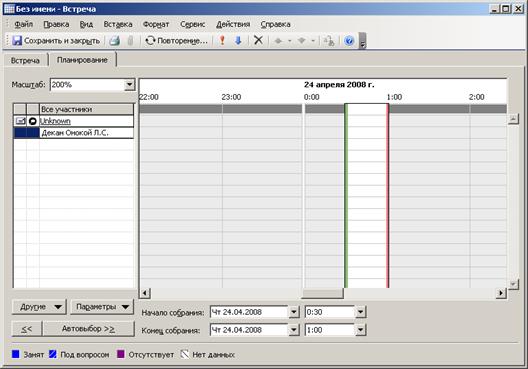
Task: Click the timeline right scroll arrow
Action: pyautogui.click(x=501, y=293)
